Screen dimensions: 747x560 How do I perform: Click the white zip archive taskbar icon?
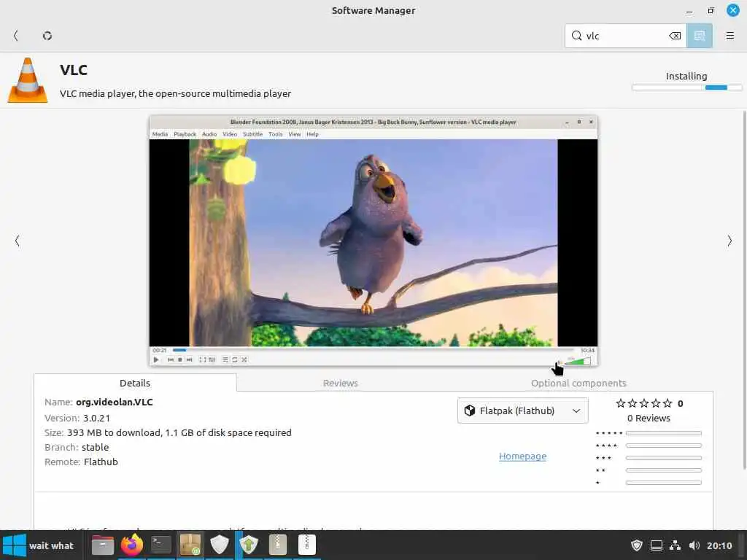307,545
